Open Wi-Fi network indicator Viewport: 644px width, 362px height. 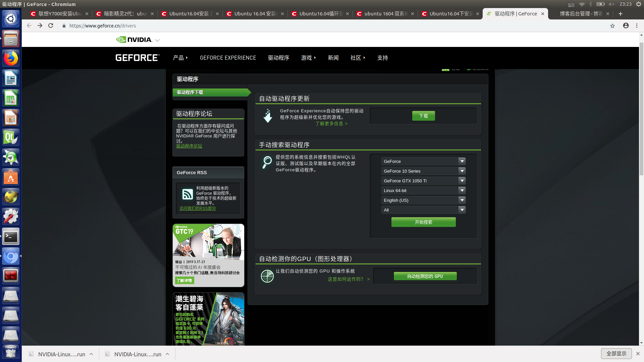[582, 4]
